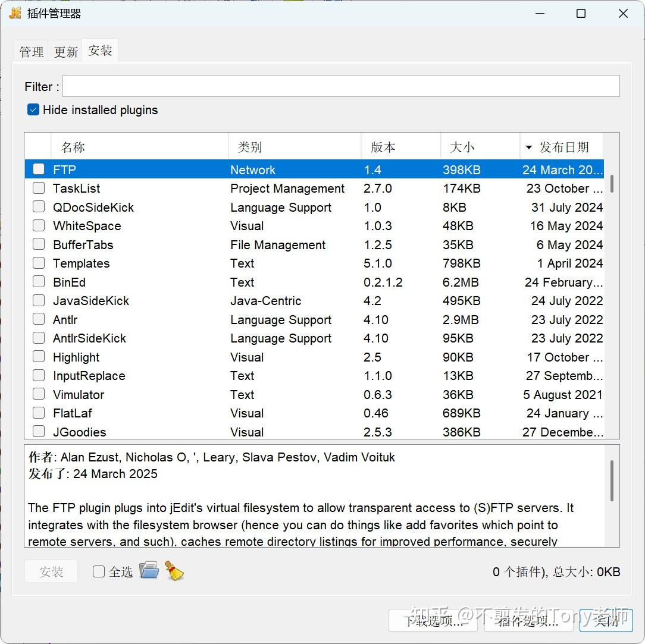Select the 安装 tab
645x644 pixels.
[x=100, y=51]
